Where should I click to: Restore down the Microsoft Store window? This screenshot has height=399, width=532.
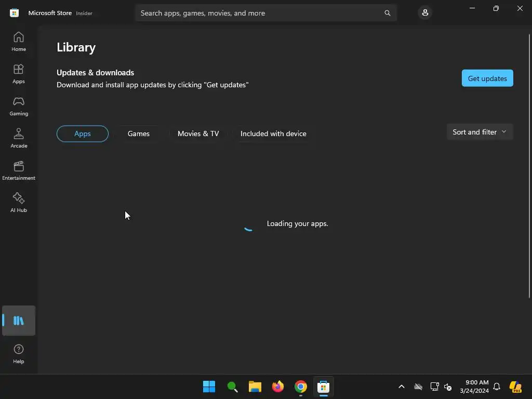pyautogui.click(x=496, y=8)
